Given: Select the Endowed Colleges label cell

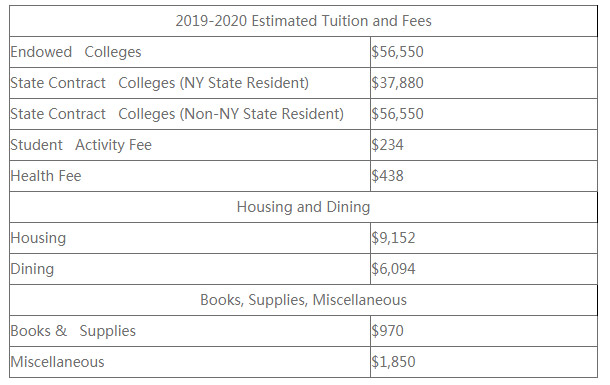Looking at the screenshot, I should pyautogui.click(x=190, y=52).
